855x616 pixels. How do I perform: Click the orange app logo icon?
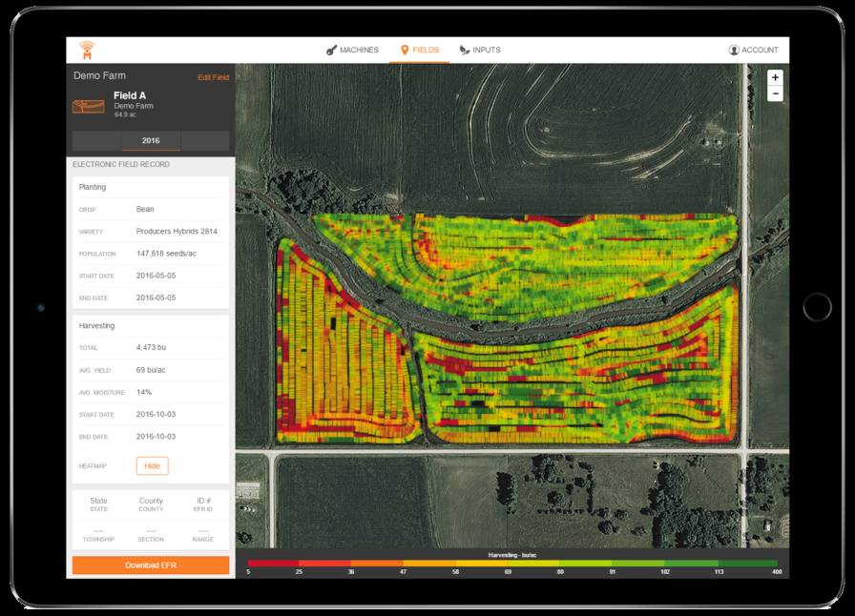87,51
